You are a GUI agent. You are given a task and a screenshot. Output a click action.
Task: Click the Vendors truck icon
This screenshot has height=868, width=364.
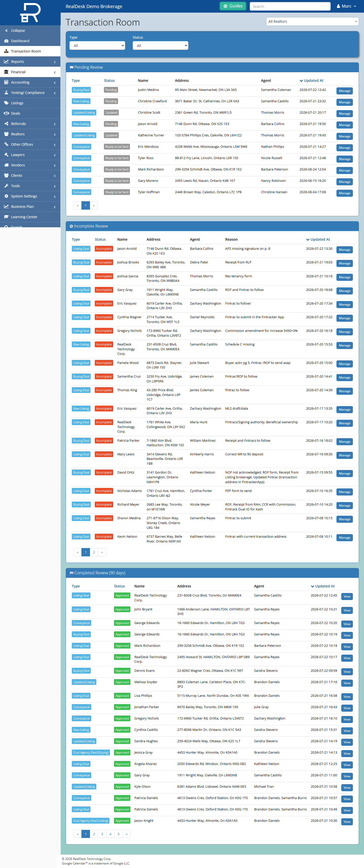(x=6, y=165)
